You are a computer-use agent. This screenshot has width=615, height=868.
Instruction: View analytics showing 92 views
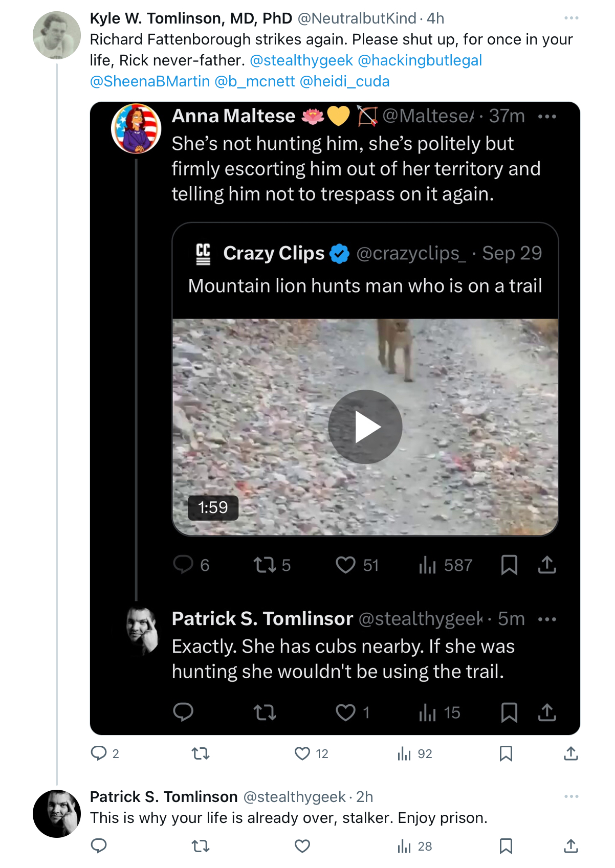tap(414, 753)
